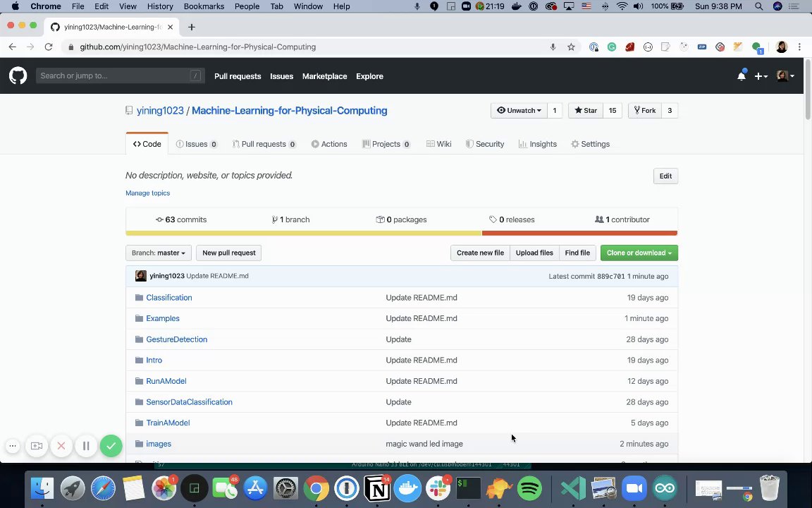This screenshot has height=508, width=812.
Task: Launch Docker from the Dock
Action: coord(407,488)
